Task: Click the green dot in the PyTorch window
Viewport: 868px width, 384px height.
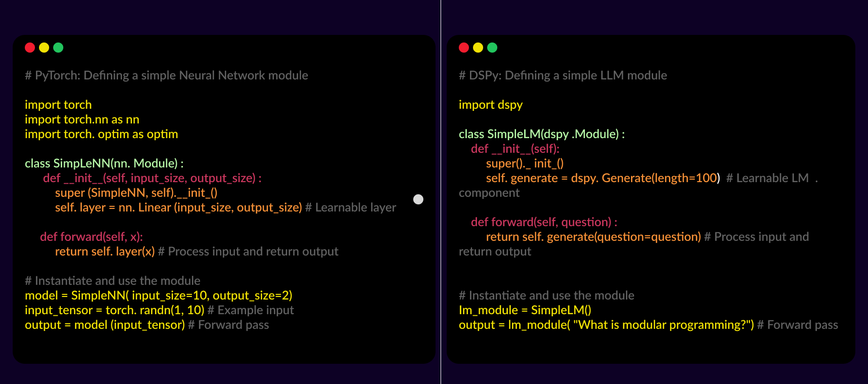Action: [x=58, y=48]
